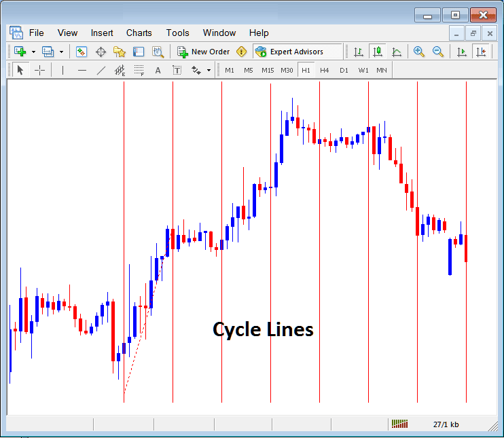
Task: Insert a text label tool
Action: click(x=177, y=70)
